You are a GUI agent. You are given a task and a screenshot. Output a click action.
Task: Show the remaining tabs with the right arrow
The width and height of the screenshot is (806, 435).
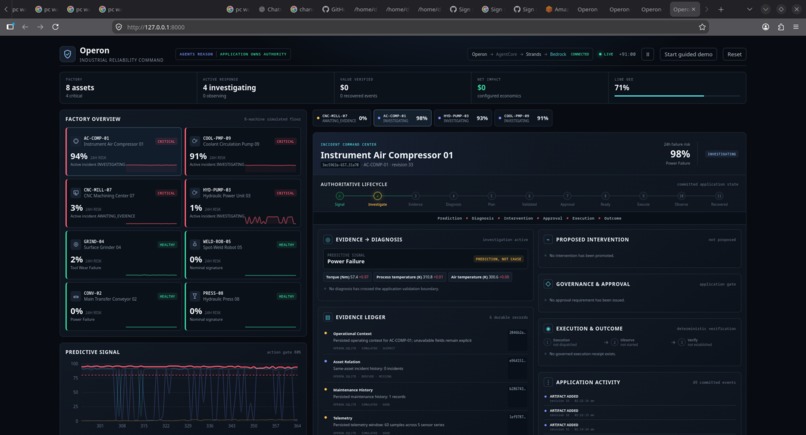(x=706, y=9)
